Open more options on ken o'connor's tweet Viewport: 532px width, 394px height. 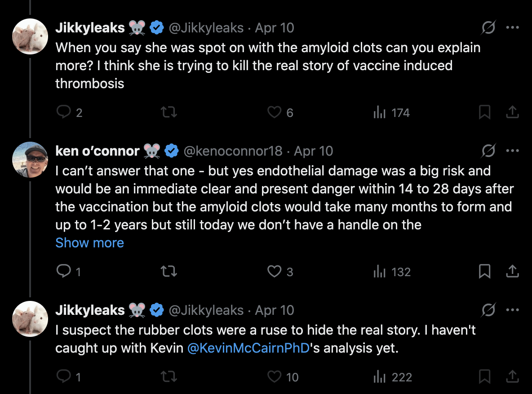point(512,151)
